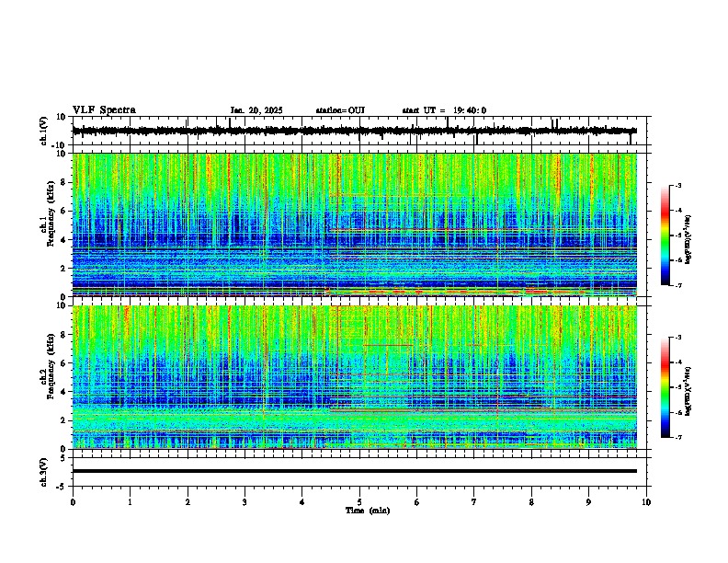Click the "-7" tick on ch.2 color bar

coord(677,437)
